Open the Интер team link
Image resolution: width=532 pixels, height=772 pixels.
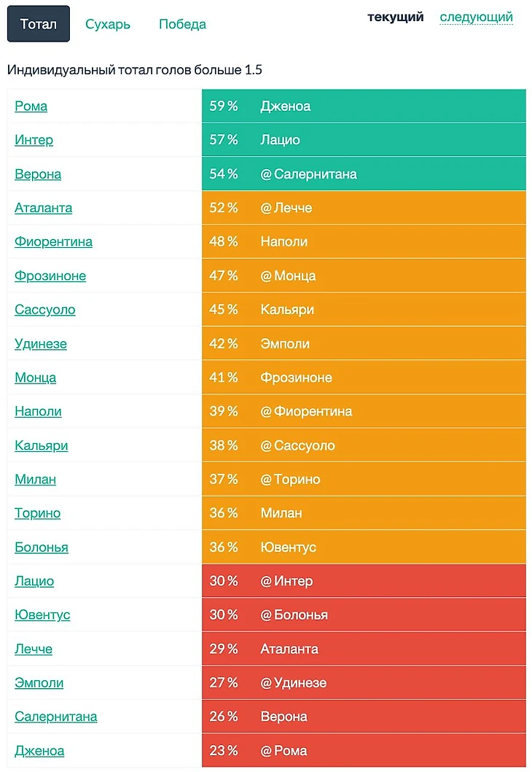point(34,140)
